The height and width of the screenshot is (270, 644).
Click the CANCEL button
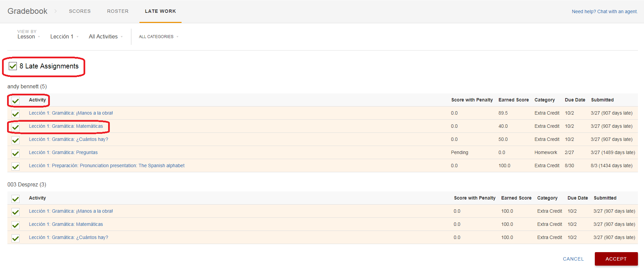click(573, 259)
